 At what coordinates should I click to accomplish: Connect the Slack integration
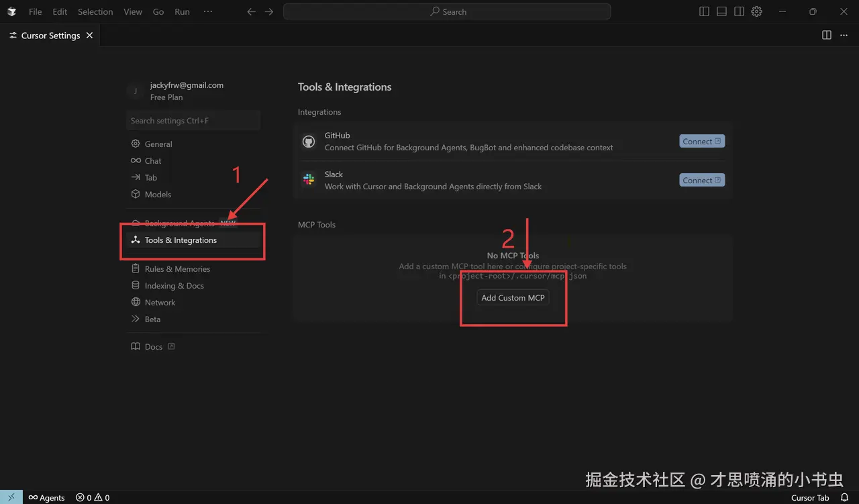[x=702, y=181]
